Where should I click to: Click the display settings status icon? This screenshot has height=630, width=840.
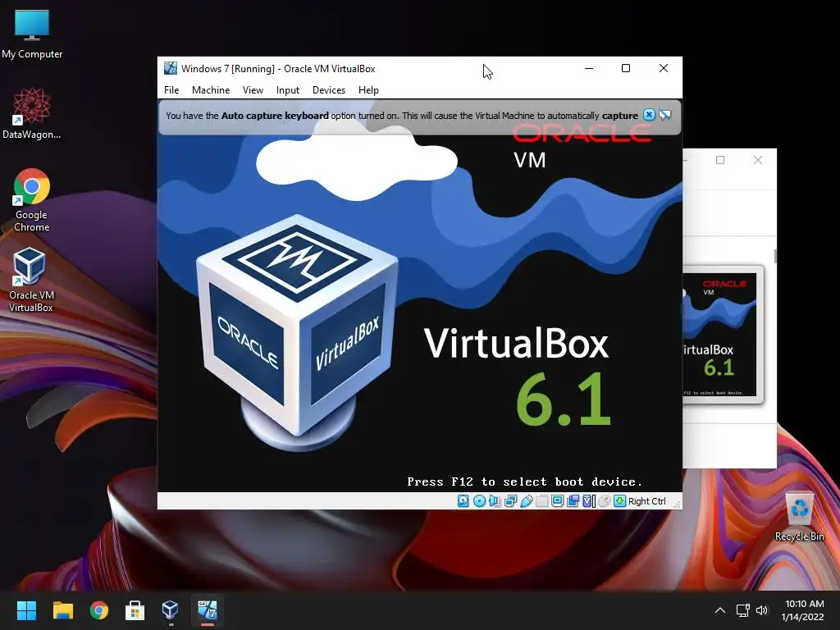[x=557, y=501]
